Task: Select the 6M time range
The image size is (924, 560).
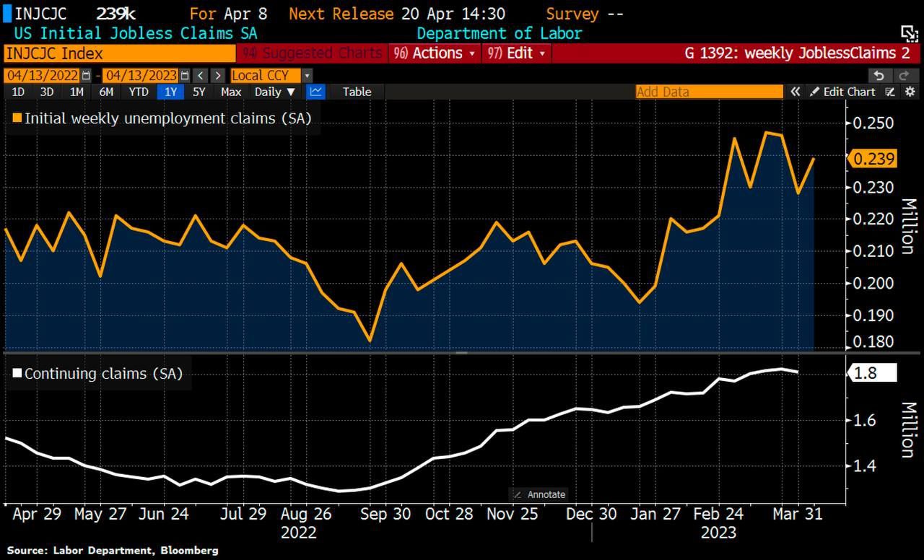Action: pyautogui.click(x=106, y=92)
